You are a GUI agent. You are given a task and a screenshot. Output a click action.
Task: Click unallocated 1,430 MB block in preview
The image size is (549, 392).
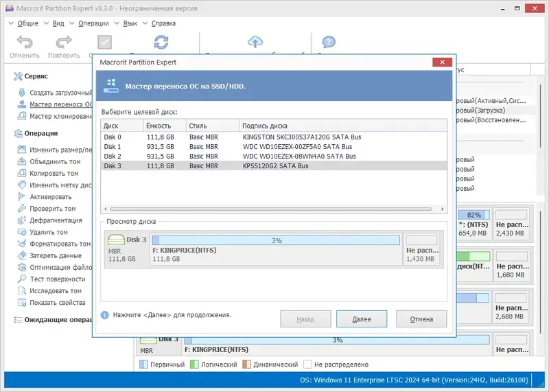click(x=422, y=249)
